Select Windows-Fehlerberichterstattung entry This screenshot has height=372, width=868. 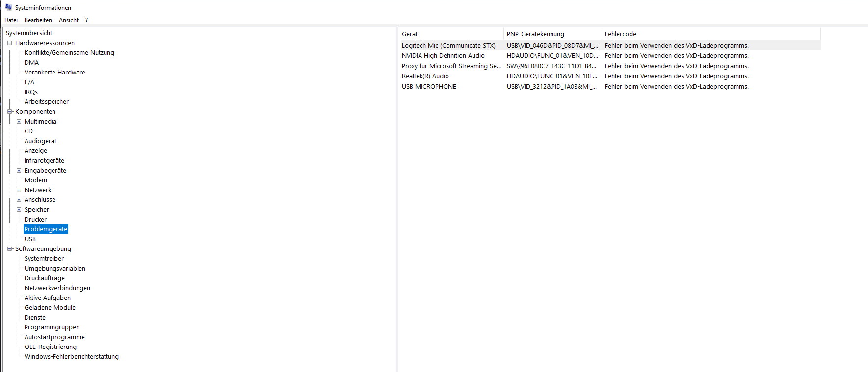pyautogui.click(x=72, y=357)
